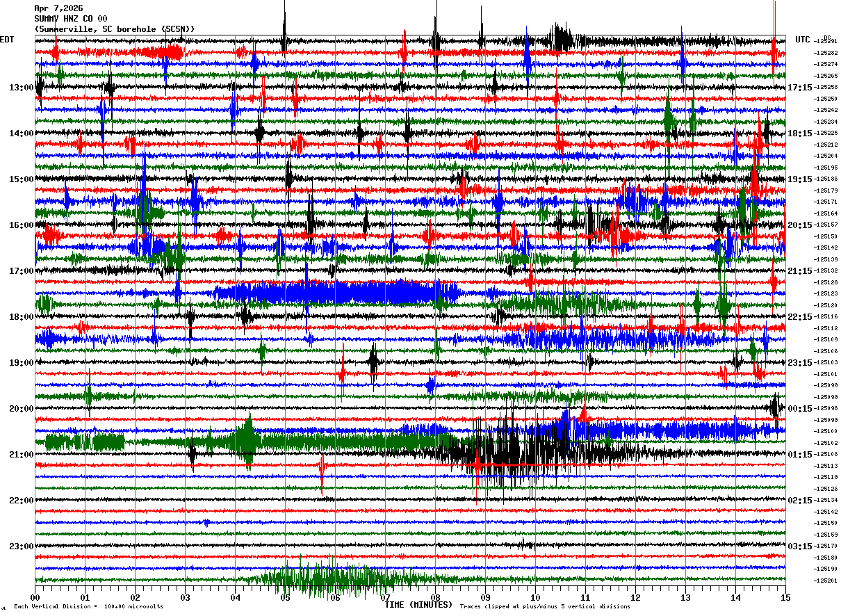Click the '10' minute tick label
841x616 pixels.
coord(535,597)
